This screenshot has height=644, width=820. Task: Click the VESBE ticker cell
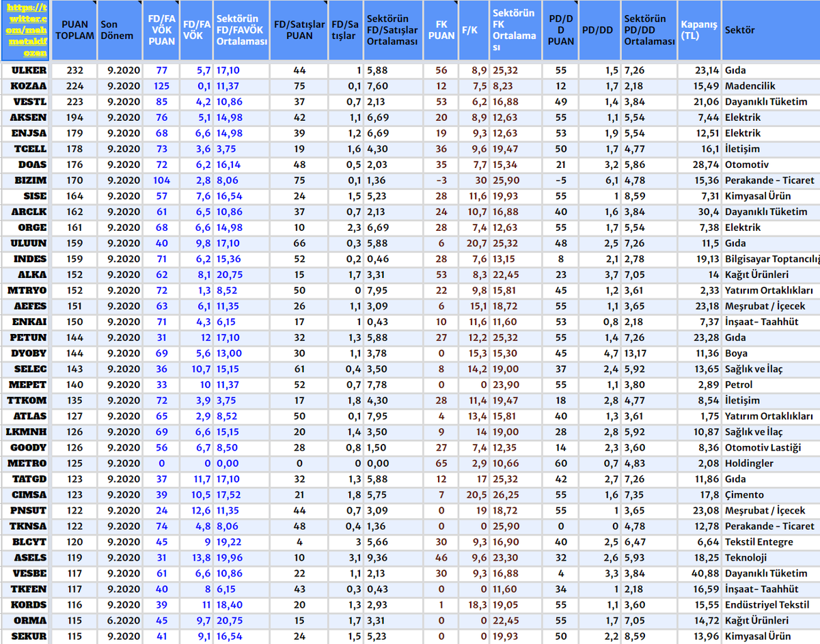click(26, 573)
